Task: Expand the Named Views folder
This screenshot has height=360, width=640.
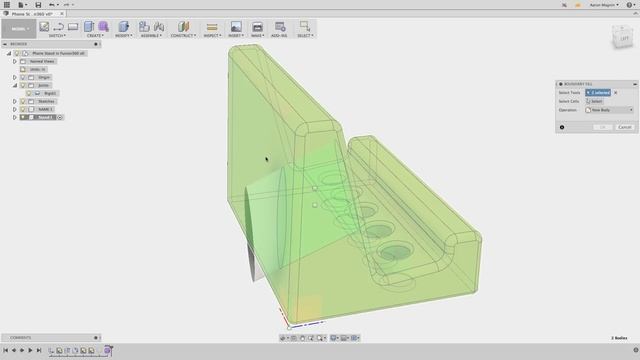Action: click(x=15, y=61)
